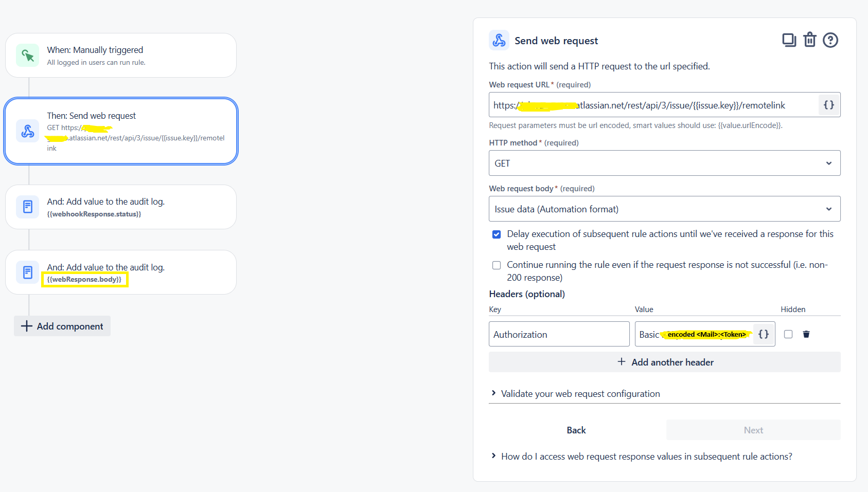Uncheck Delay execution of subsequent rule actions

tap(497, 234)
